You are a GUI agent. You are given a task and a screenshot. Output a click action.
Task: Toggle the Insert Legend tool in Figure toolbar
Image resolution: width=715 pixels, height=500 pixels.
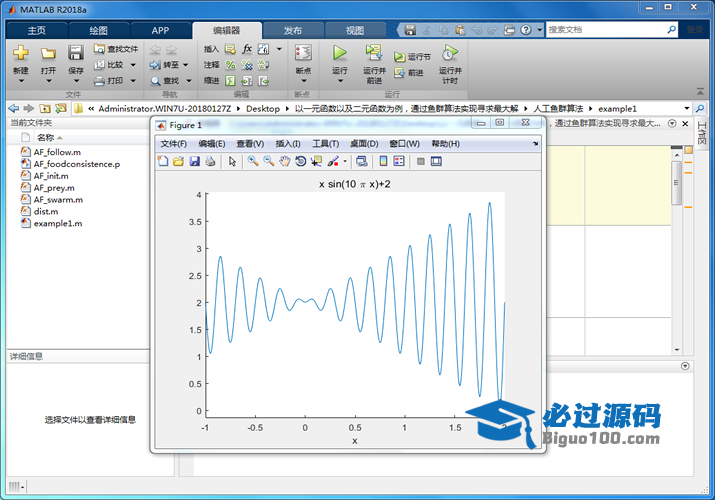coord(399,161)
